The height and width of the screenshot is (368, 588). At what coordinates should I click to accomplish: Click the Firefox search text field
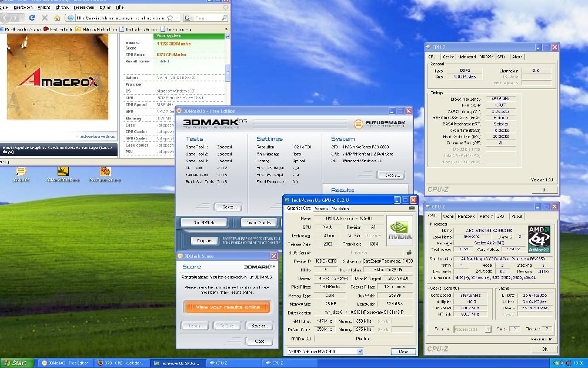(207, 18)
